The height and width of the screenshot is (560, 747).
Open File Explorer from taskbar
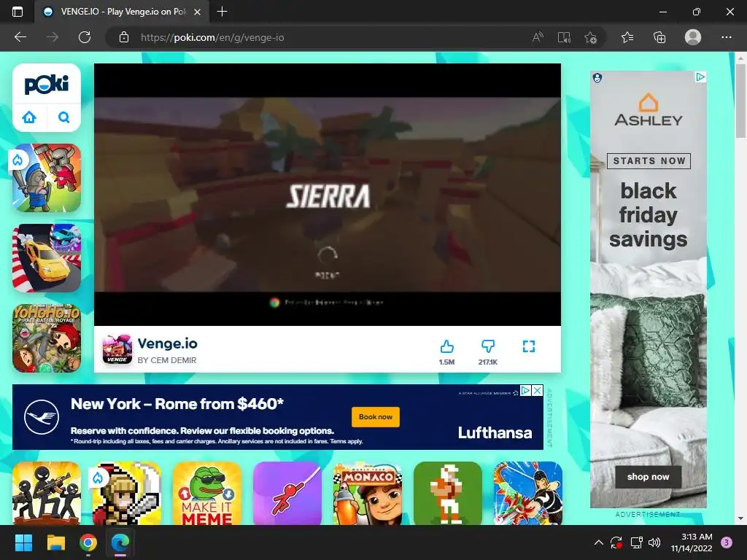click(x=55, y=542)
